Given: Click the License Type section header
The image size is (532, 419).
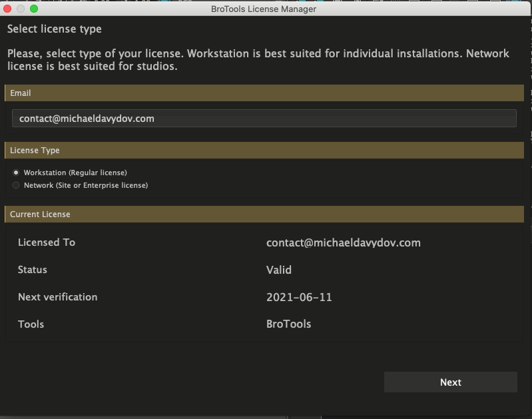Looking at the screenshot, I should [x=264, y=150].
